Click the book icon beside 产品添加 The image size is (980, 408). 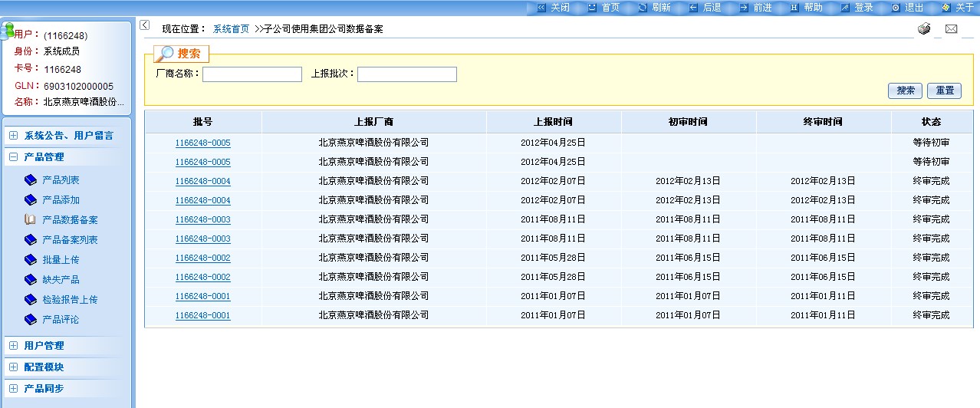[31, 200]
